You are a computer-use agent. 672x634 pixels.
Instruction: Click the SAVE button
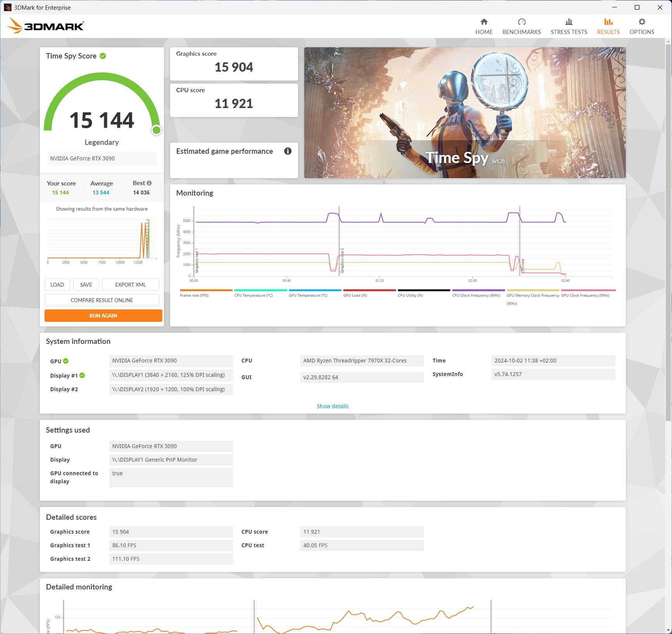pos(86,285)
